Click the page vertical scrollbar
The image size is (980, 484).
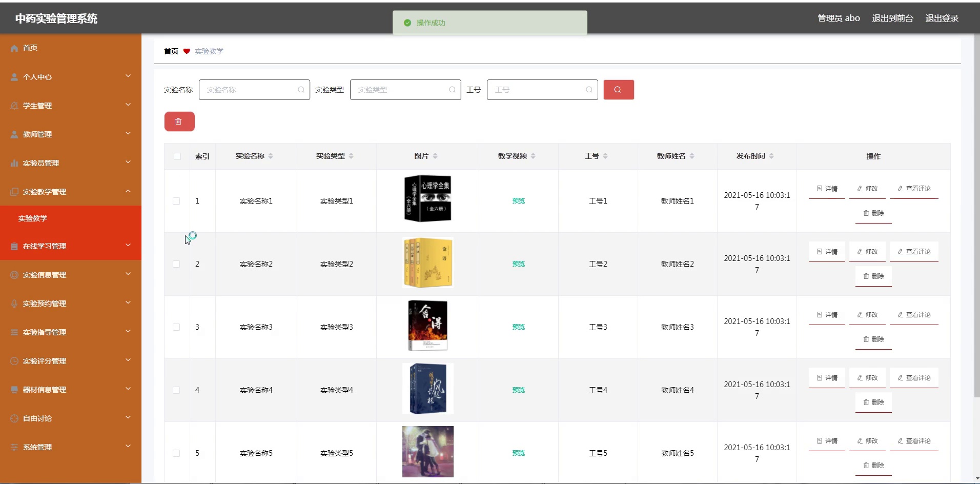coord(977,217)
